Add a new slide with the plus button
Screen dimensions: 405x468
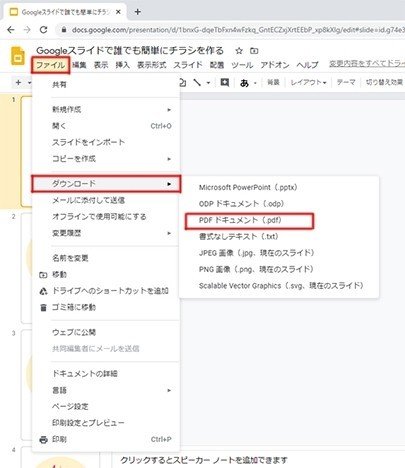coord(18,82)
